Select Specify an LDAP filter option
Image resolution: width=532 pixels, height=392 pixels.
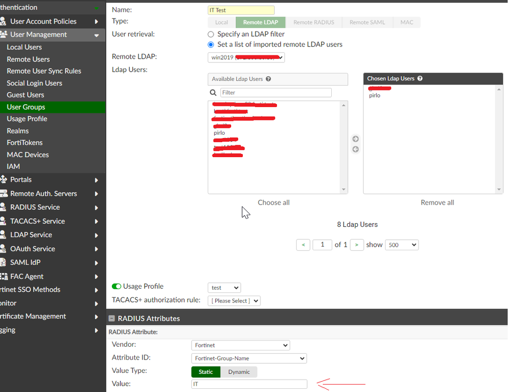[211, 34]
